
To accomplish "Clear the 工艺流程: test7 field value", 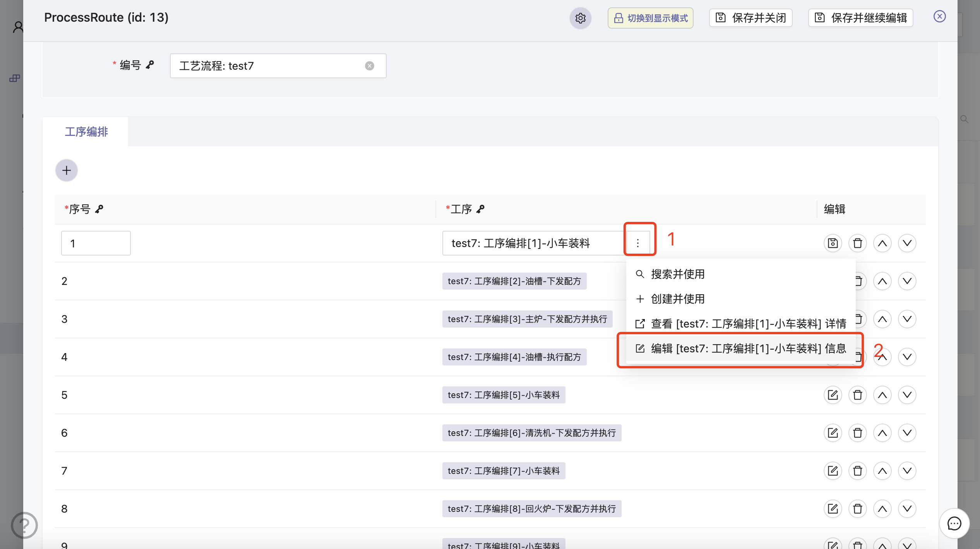I will click(369, 66).
